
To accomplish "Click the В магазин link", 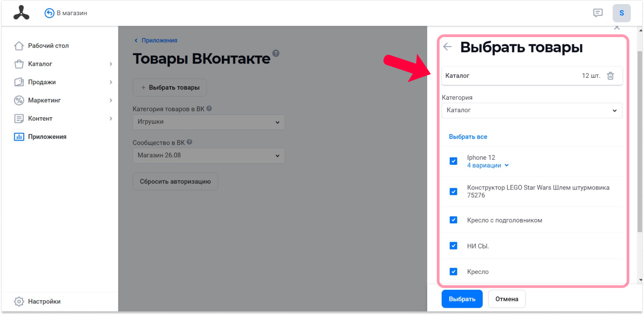I will tap(72, 13).
